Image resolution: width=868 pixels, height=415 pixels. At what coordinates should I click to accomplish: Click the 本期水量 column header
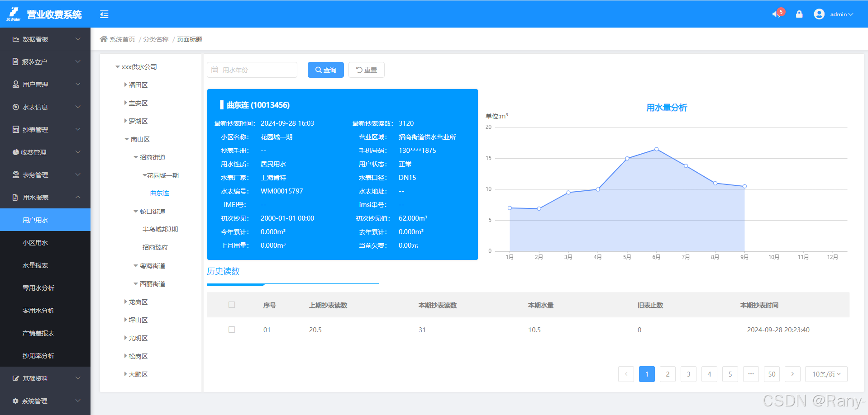point(541,305)
